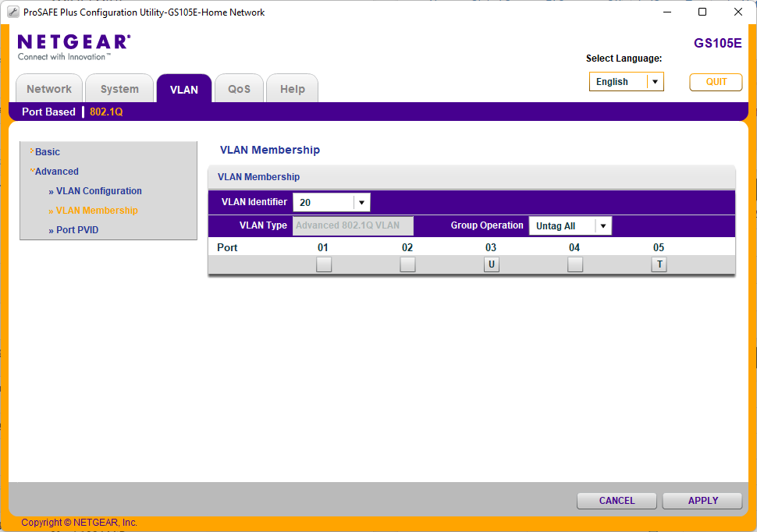Minimize the ProSAFE utility window
The width and height of the screenshot is (757, 532).
click(667, 12)
